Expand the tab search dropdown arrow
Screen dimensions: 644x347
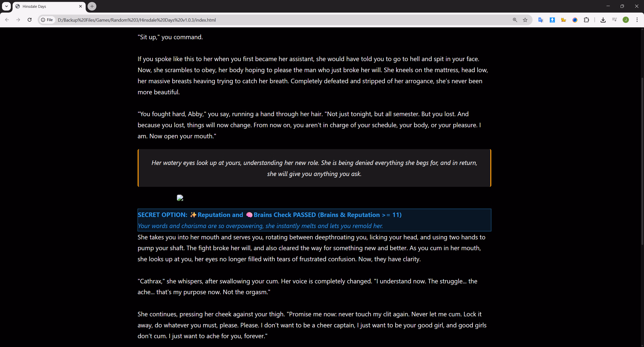[6, 6]
